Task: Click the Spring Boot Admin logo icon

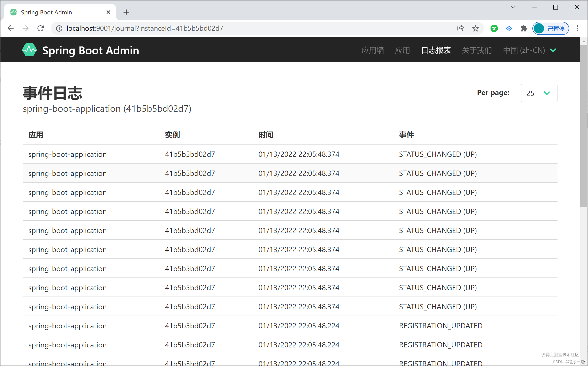Action: tap(29, 50)
